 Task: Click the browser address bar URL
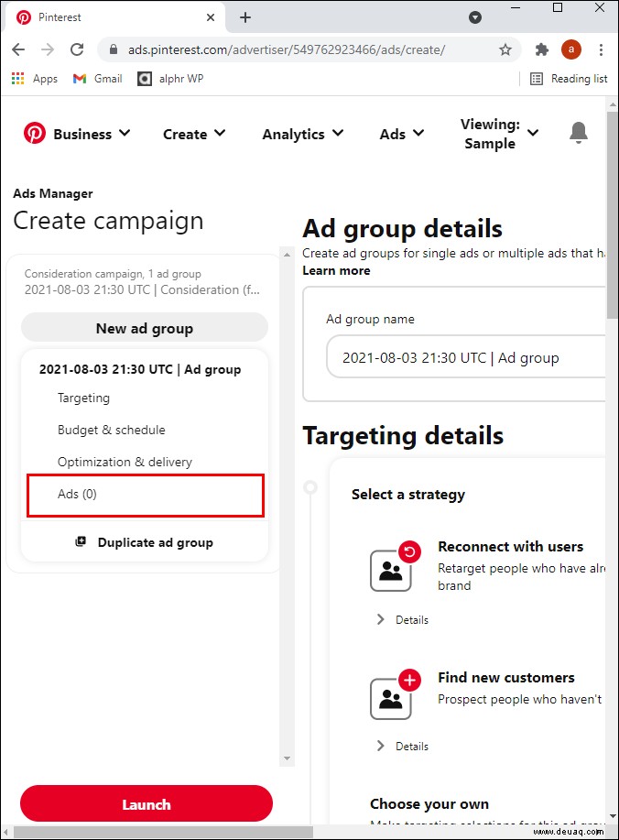pyautogui.click(x=287, y=49)
